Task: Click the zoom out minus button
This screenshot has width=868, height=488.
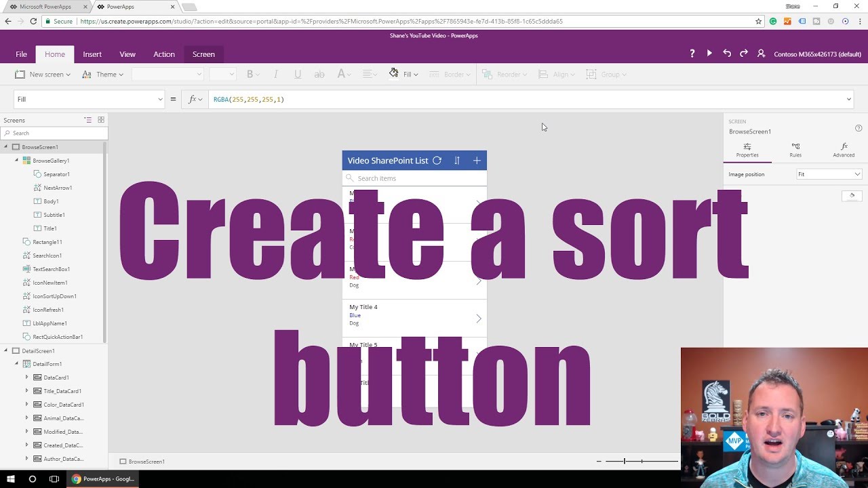Action: coord(599,462)
